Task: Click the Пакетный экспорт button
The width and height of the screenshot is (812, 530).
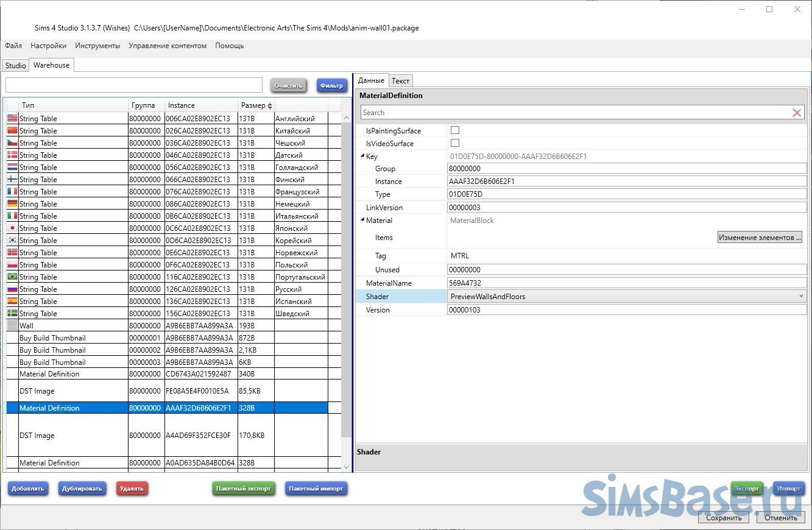Action: point(243,489)
